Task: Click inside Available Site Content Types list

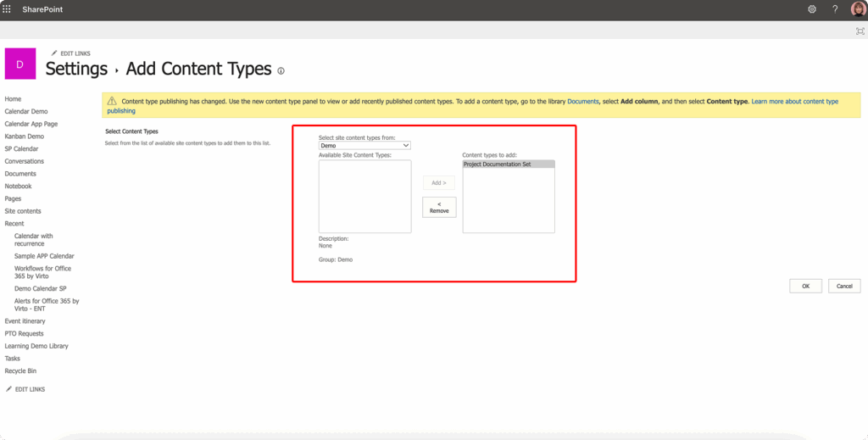Action: point(364,197)
